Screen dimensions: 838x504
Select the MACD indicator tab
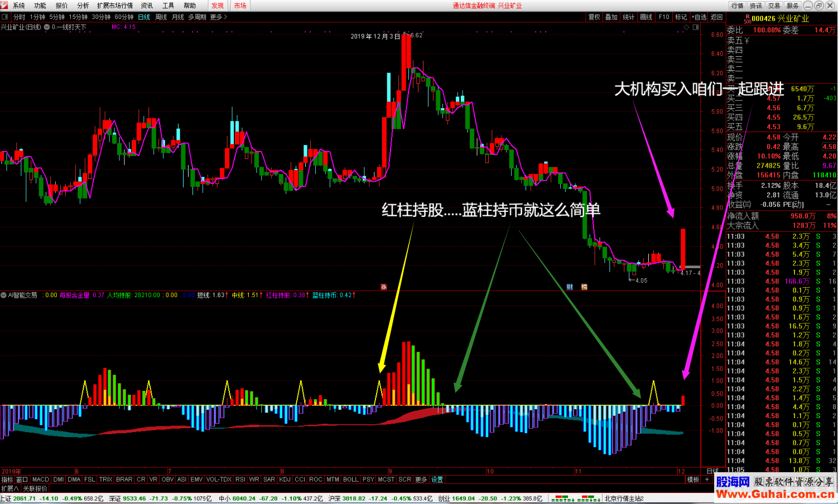pos(41,479)
